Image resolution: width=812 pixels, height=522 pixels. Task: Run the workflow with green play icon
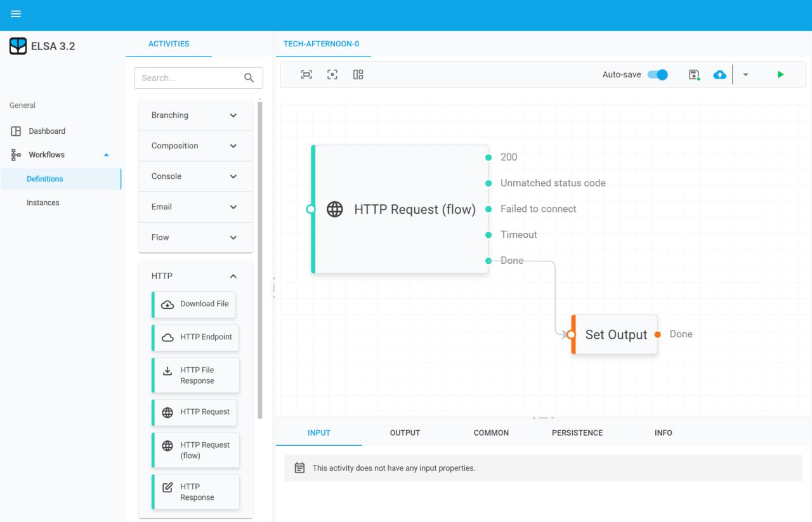[x=780, y=75]
